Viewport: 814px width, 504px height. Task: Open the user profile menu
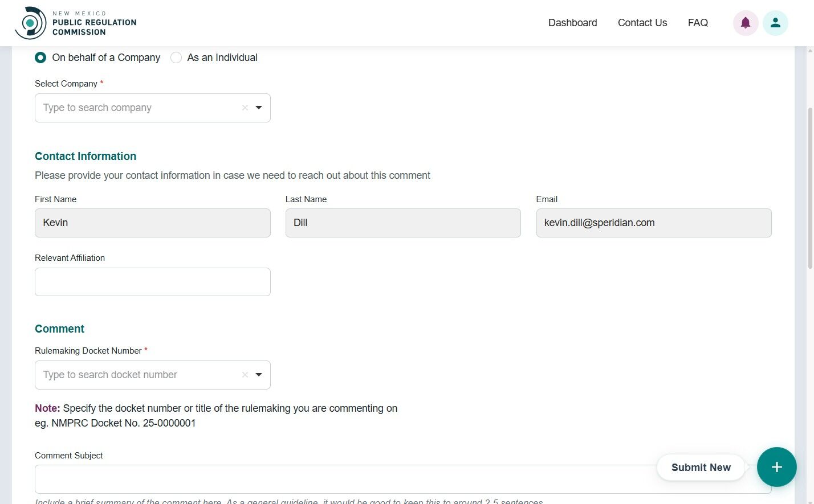point(776,23)
